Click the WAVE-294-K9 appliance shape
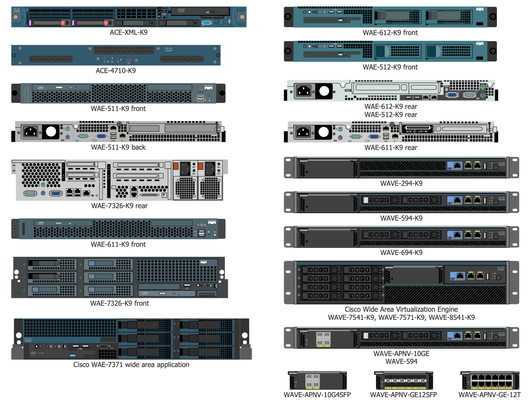The width and height of the screenshot is (532, 405). [x=401, y=167]
